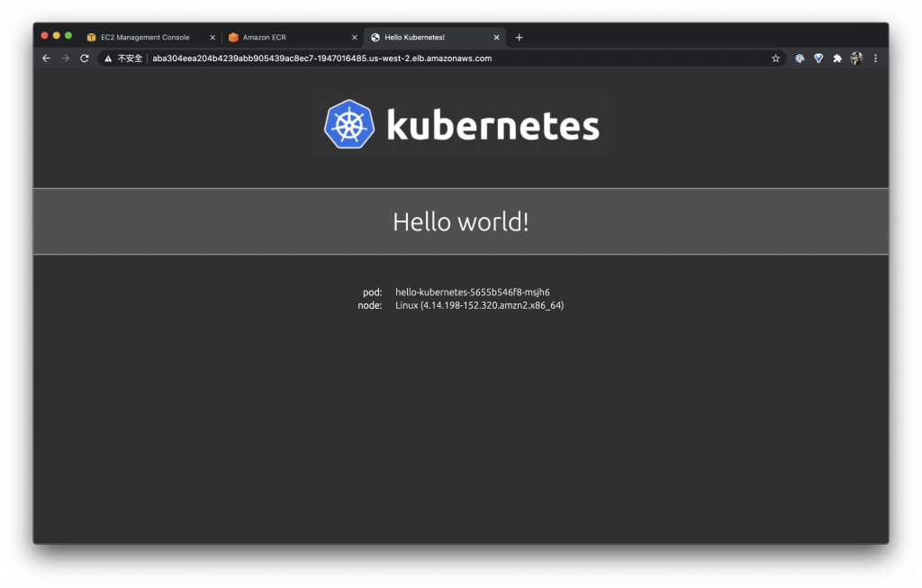This screenshot has width=922, height=588.
Task: Click the node value Linux (4.14.198-152.320.amzn2.x86_64)
Action: 479,305
